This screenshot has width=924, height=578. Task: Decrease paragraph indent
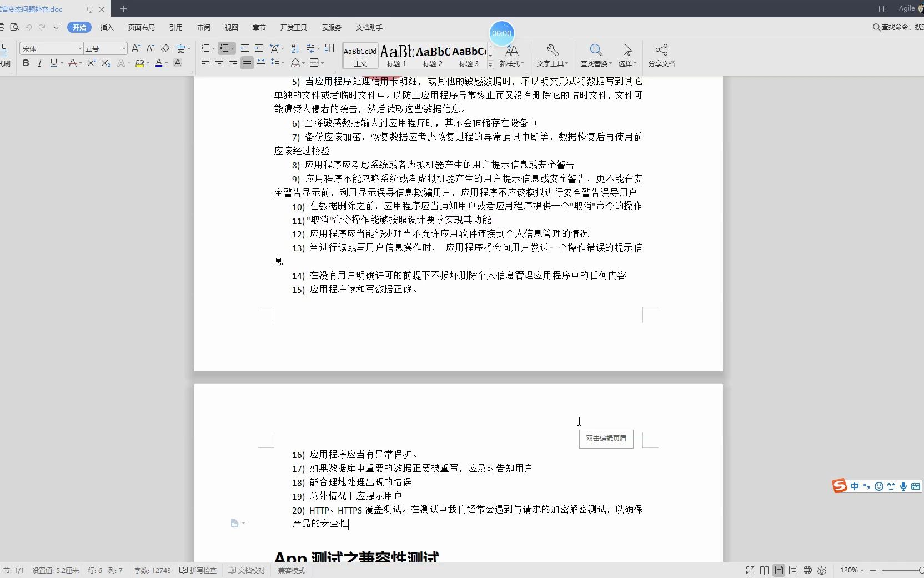coord(245,49)
